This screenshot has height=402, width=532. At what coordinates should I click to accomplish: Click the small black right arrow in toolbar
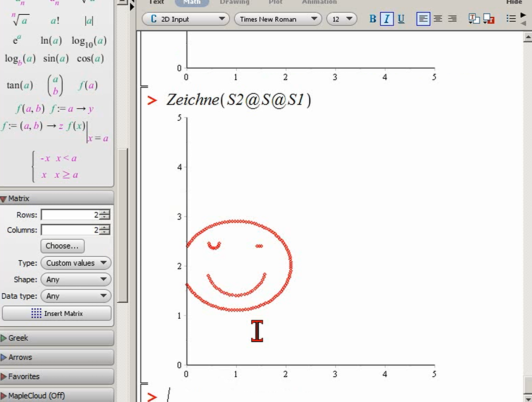pos(523,15)
